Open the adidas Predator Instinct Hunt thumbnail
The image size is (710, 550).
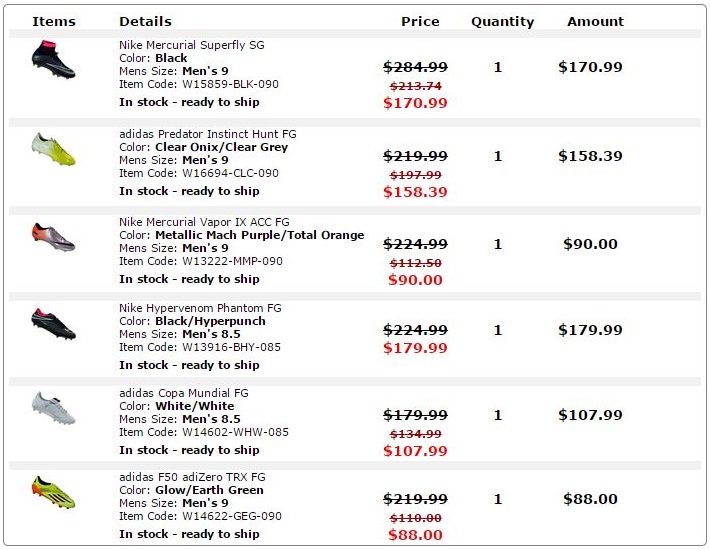click(53, 148)
